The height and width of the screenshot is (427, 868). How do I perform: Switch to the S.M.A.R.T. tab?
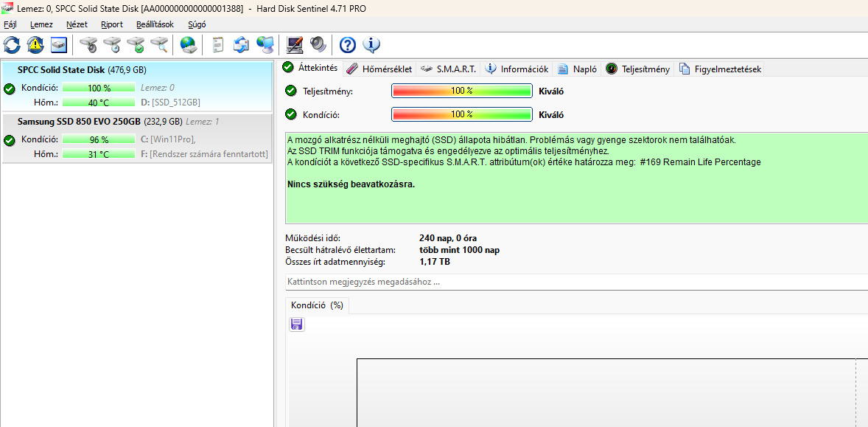click(449, 69)
